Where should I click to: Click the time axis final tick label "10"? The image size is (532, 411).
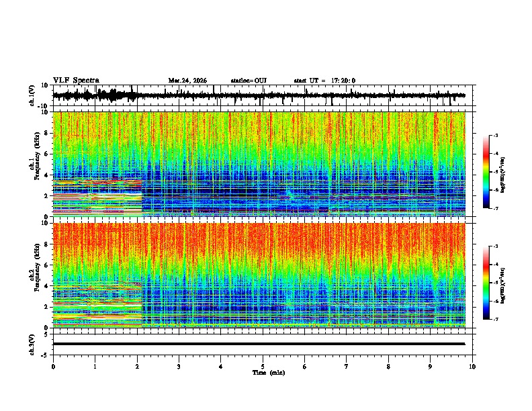(472, 367)
